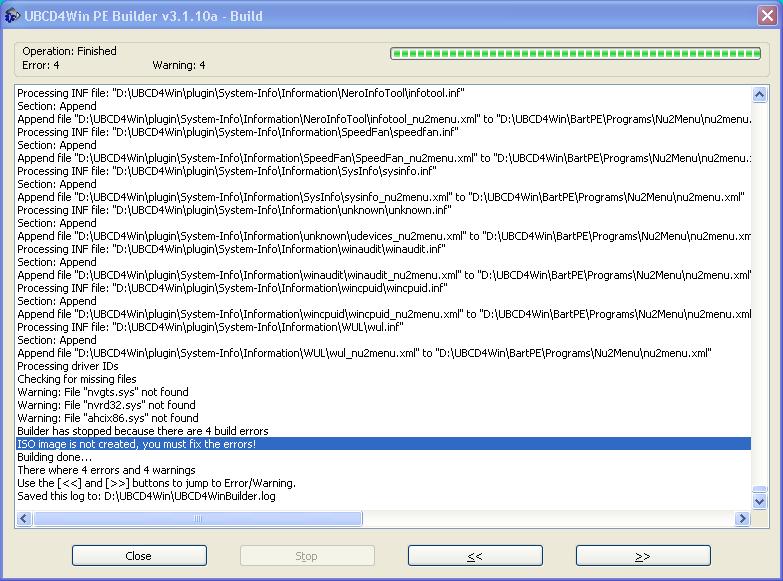The height and width of the screenshot is (581, 783).
Task: Select the "ISO image is not created" log line
Action: [x=384, y=444]
